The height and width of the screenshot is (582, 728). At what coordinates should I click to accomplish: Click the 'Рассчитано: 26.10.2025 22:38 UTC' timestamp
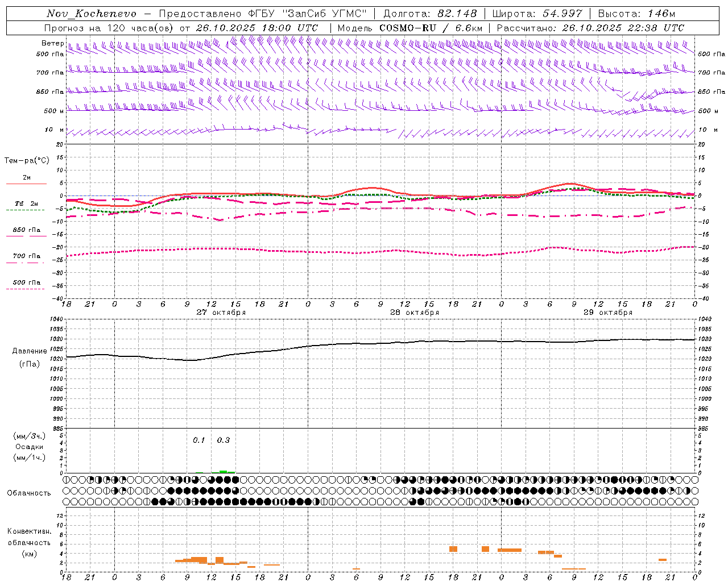point(590,28)
